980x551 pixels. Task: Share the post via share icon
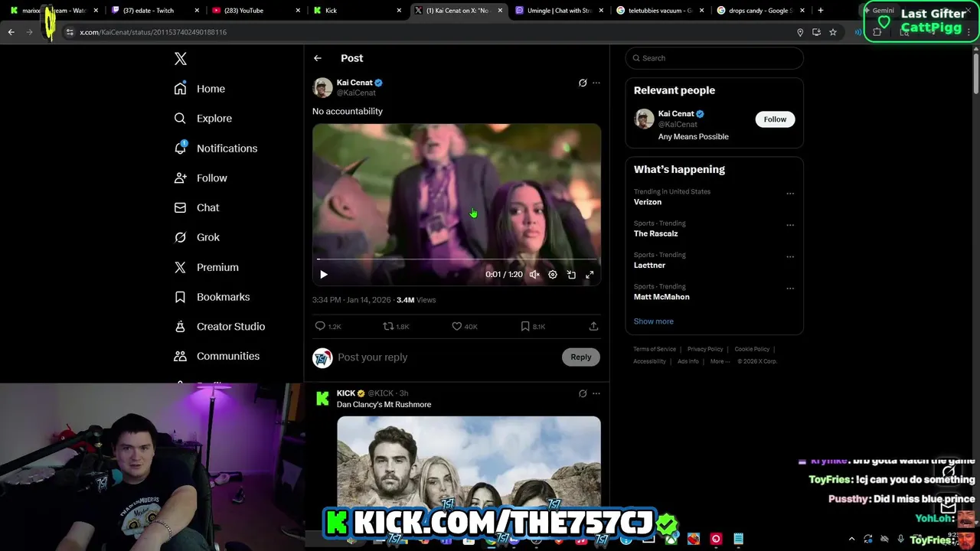point(593,326)
